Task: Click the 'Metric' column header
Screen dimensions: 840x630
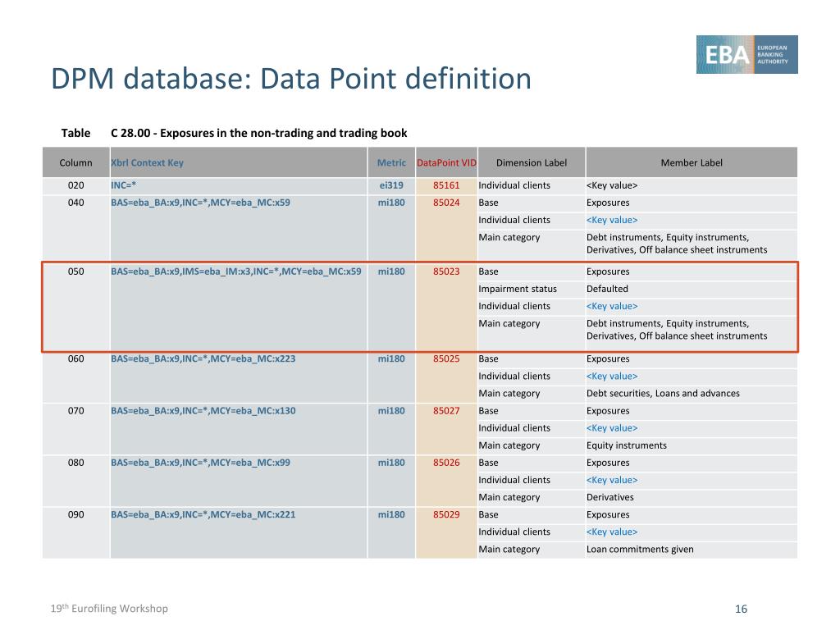Action: click(x=391, y=163)
